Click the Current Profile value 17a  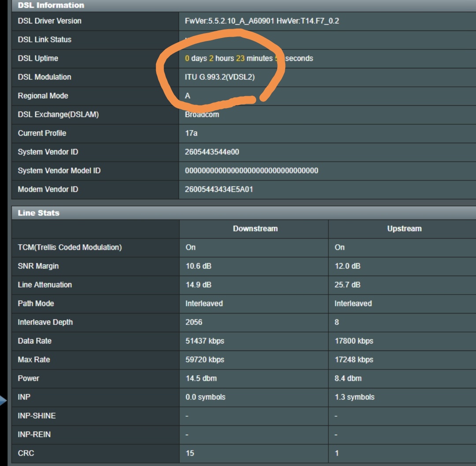click(x=191, y=133)
